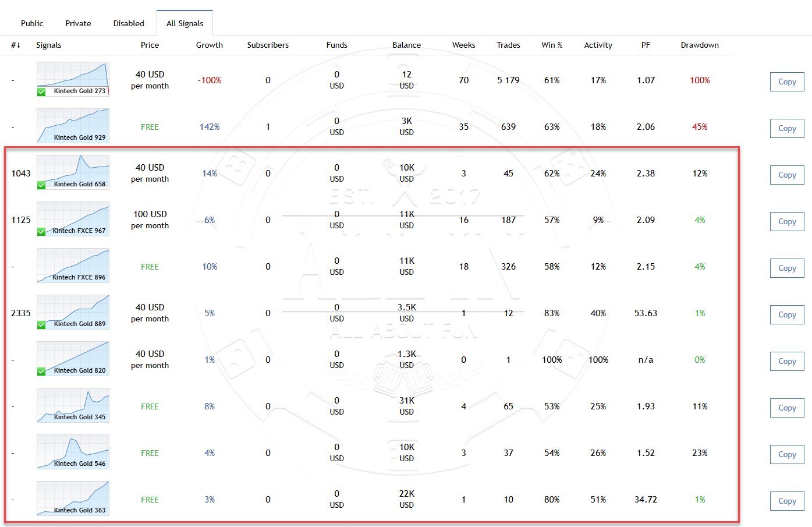Open the Kintech Gold 929 signal chart
The height and width of the screenshot is (527, 812).
(73, 125)
